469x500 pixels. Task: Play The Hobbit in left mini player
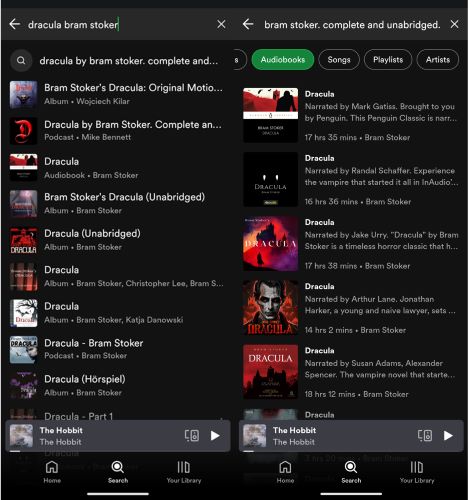pos(215,436)
